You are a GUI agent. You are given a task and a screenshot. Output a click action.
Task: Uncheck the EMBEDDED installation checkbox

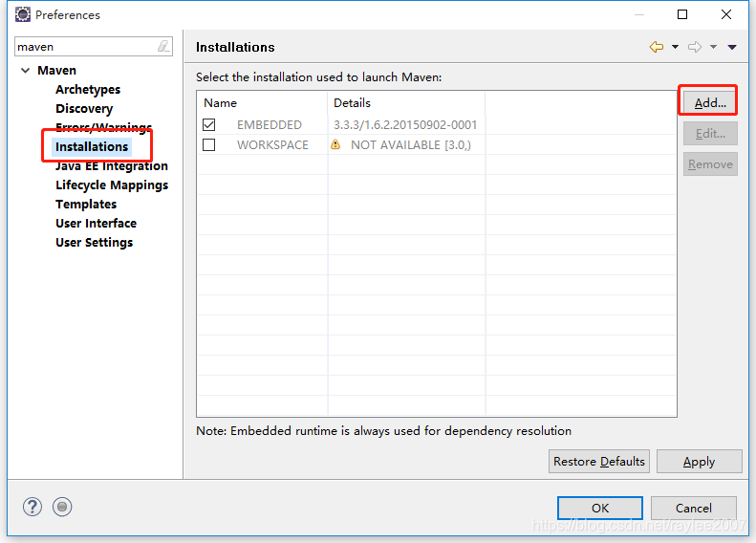point(208,125)
